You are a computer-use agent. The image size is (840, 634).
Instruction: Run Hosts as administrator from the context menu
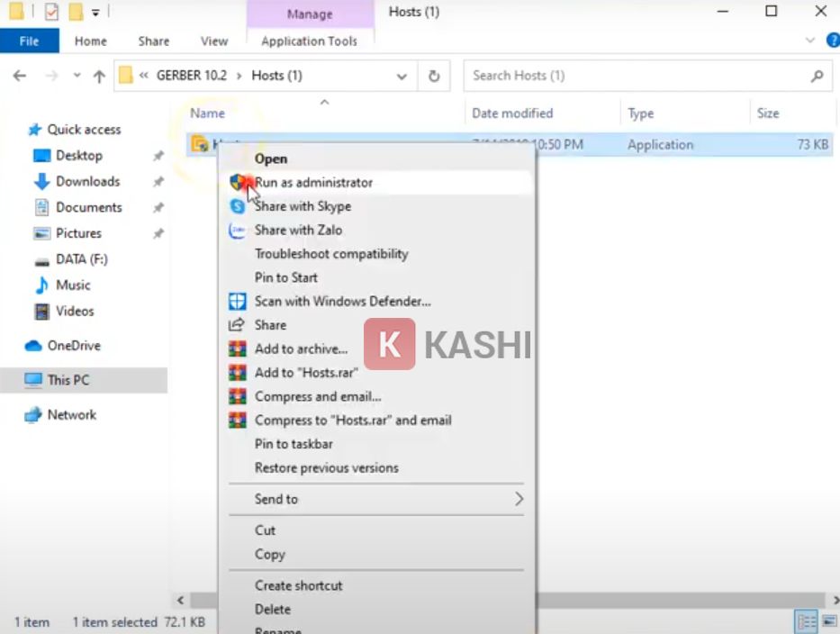tap(312, 182)
